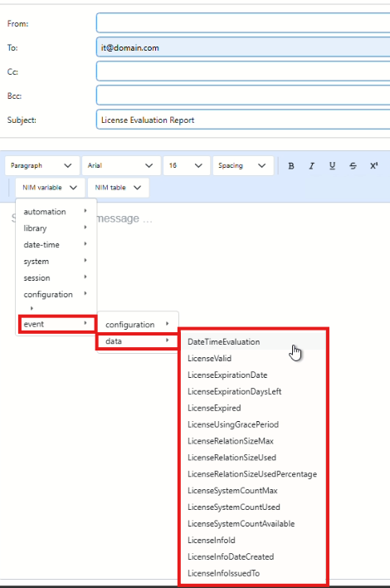
Task: Expand the automation menu item
Action: [x=56, y=212]
